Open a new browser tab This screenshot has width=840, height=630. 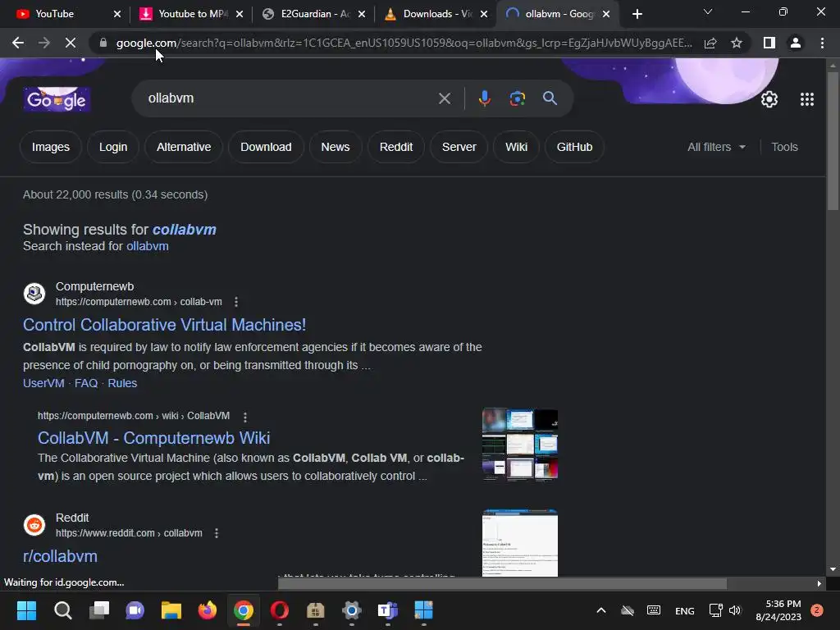point(637,14)
